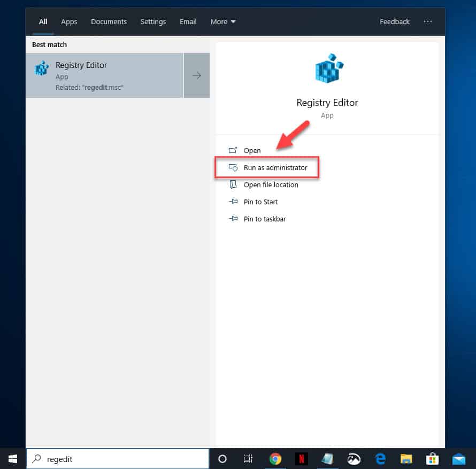Open the Windows Start menu
The width and height of the screenshot is (476, 469).
coord(12,459)
